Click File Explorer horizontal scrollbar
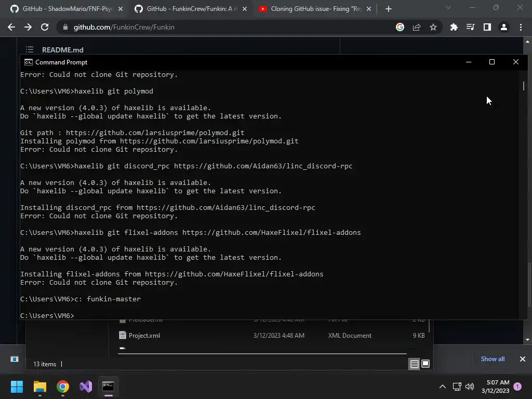 pos(262,353)
